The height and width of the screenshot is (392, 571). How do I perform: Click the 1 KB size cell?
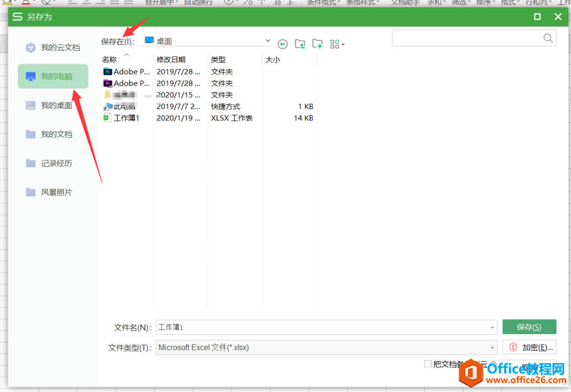coord(306,107)
